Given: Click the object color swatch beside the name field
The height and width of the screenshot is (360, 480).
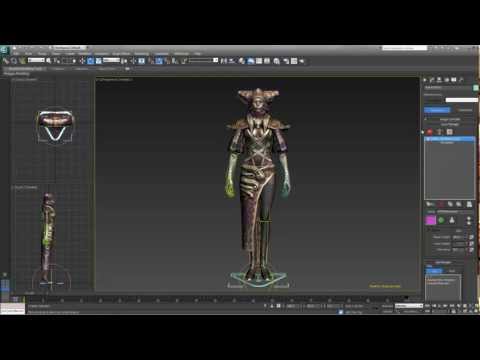Looking at the screenshot, I should coord(476,88).
